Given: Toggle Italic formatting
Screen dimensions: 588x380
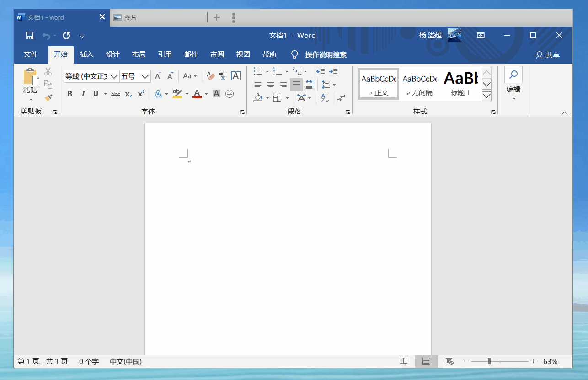Looking at the screenshot, I should pos(83,94).
